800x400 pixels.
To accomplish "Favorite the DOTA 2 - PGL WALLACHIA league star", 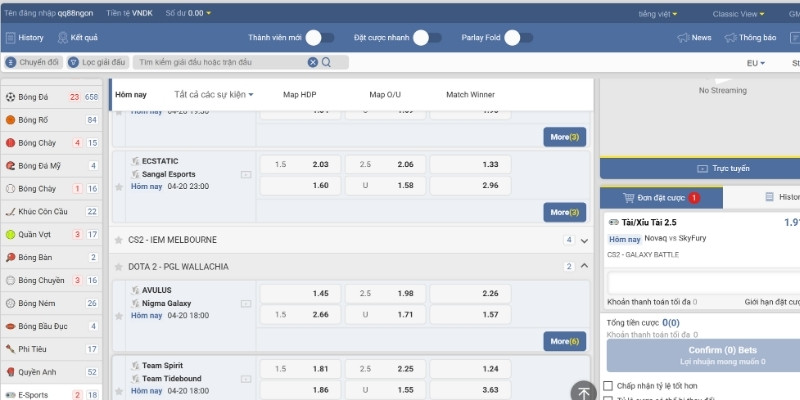I will pyautogui.click(x=118, y=267).
